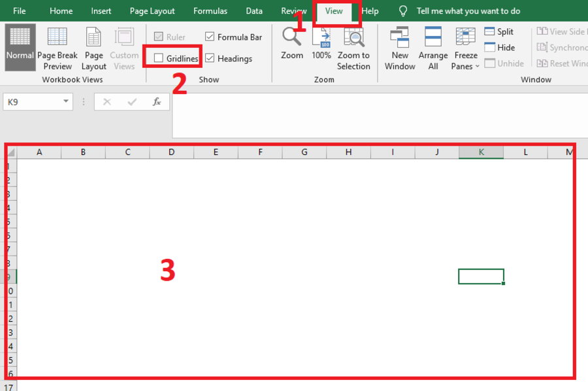Click the selected cell K9

coord(481,277)
